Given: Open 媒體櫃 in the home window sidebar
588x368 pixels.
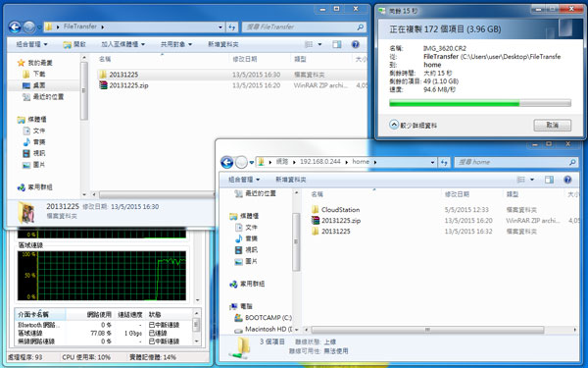Looking at the screenshot, I should pos(244,216).
